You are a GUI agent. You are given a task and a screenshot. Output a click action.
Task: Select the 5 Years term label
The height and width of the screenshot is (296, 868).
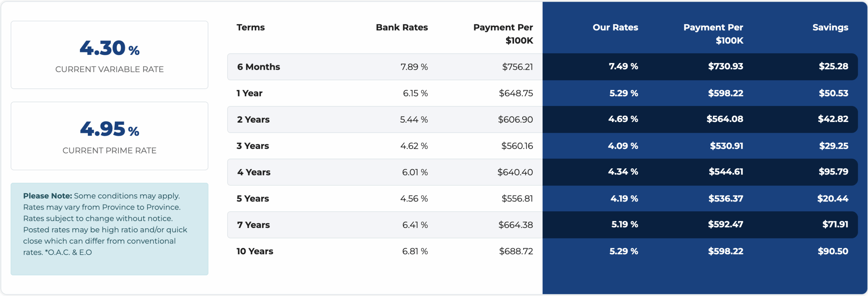pyautogui.click(x=253, y=198)
